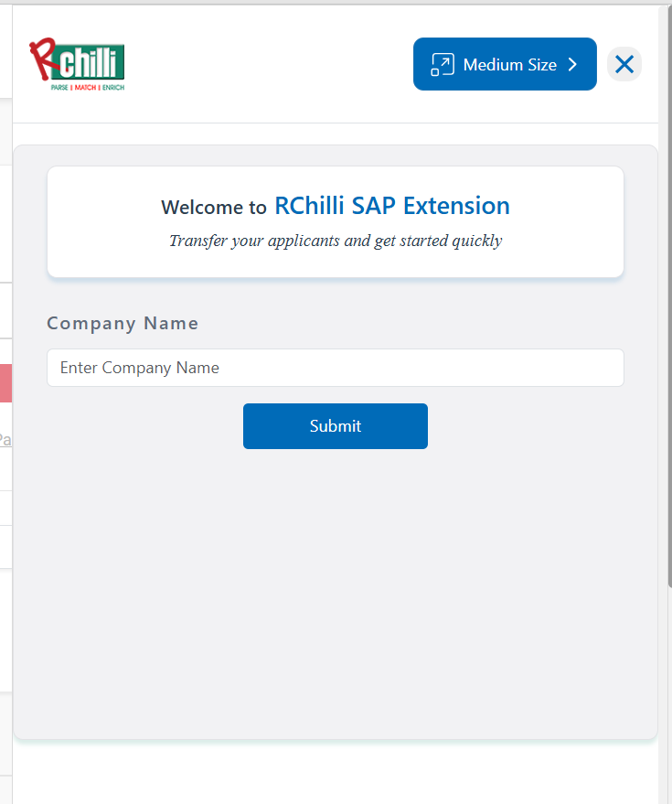The height and width of the screenshot is (804, 672).
Task: Click the resize icon inside Medium Size button
Action: [443, 64]
